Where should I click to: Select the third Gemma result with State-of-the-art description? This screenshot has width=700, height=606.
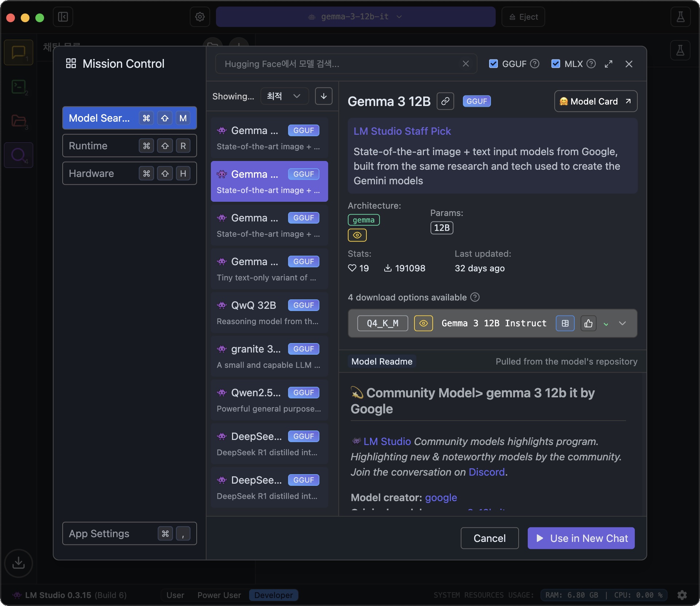pos(270,225)
